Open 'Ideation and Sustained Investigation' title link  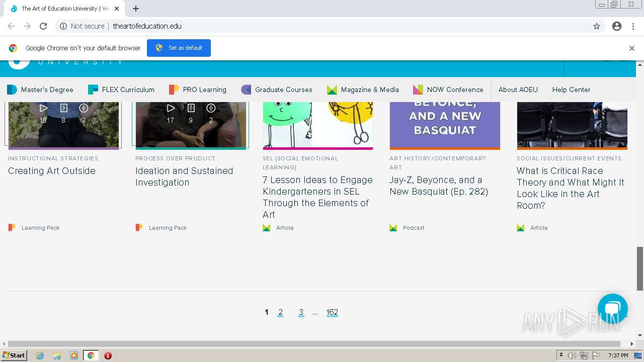[184, 176]
